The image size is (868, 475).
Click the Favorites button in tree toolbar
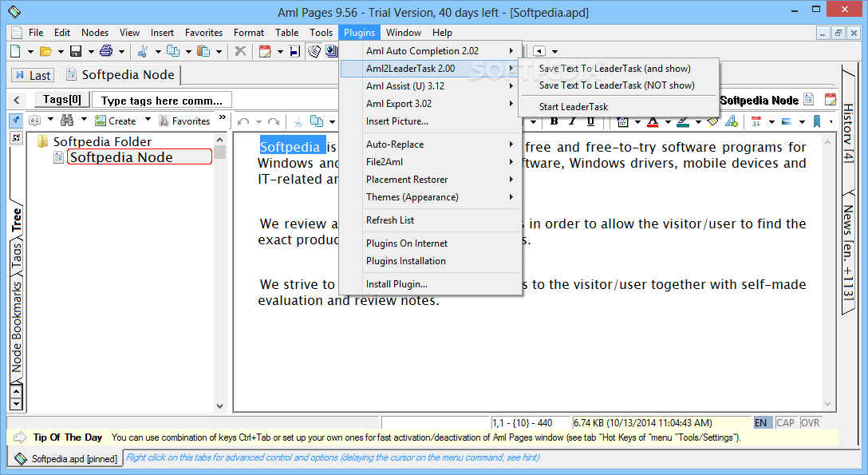[x=184, y=121]
